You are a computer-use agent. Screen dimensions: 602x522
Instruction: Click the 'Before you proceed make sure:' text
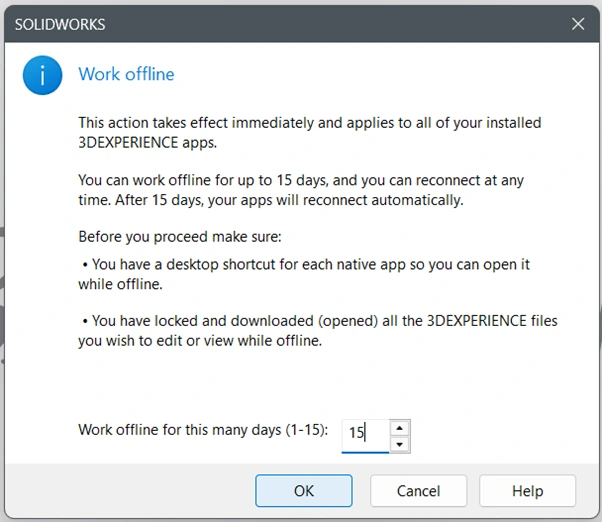click(x=180, y=237)
